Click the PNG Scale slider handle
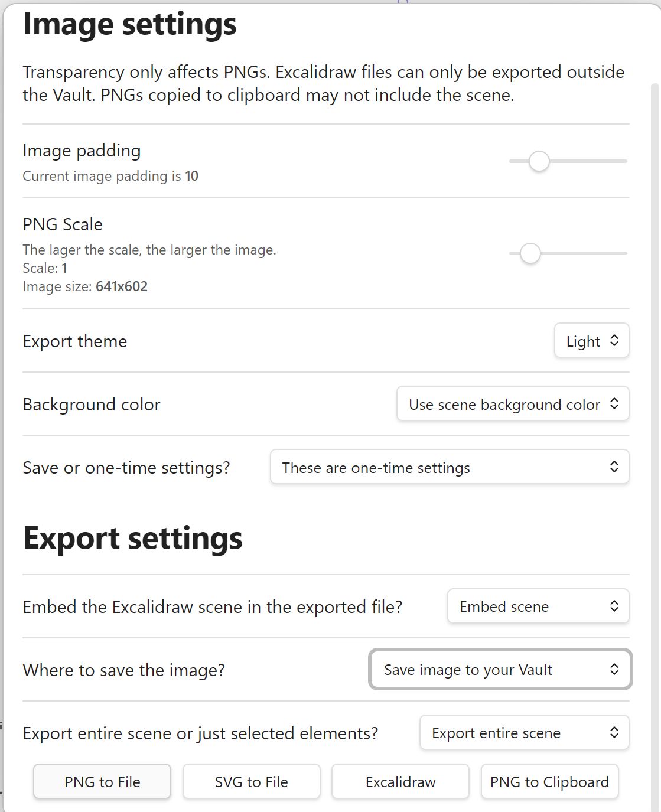Image resolution: width=661 pixels, height=812 pixels. pyautogui.click(x=530, y=253)
